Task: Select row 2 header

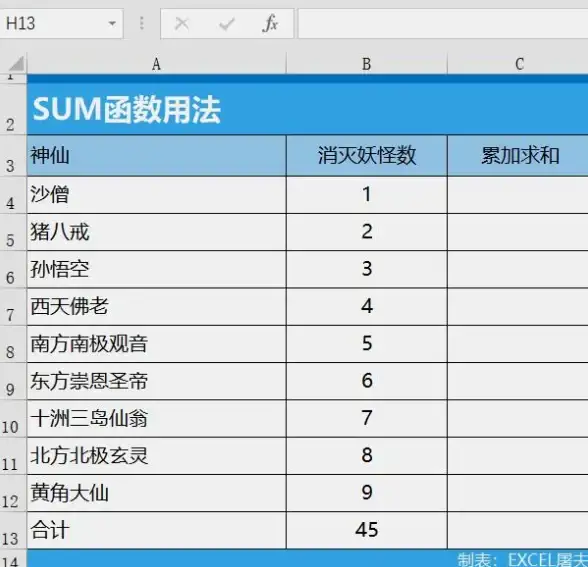Action: (13, 109)
